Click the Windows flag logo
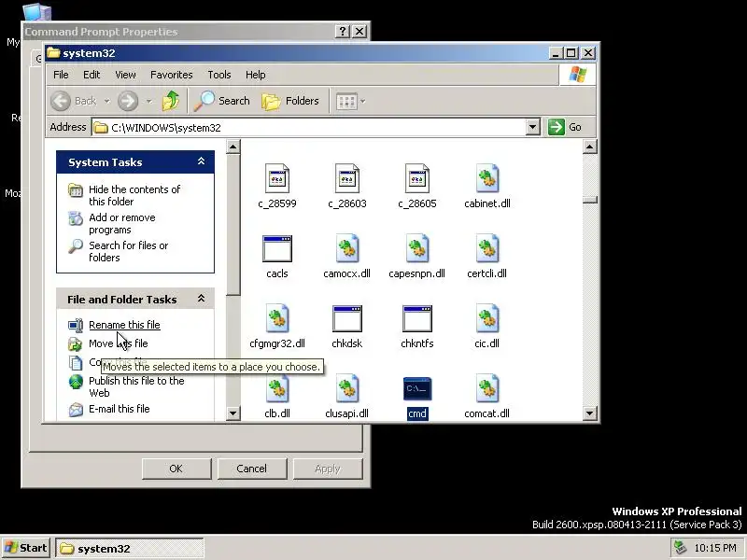Image resolution: width=747 pixels, height=560 pixels. tap(577, 75)
